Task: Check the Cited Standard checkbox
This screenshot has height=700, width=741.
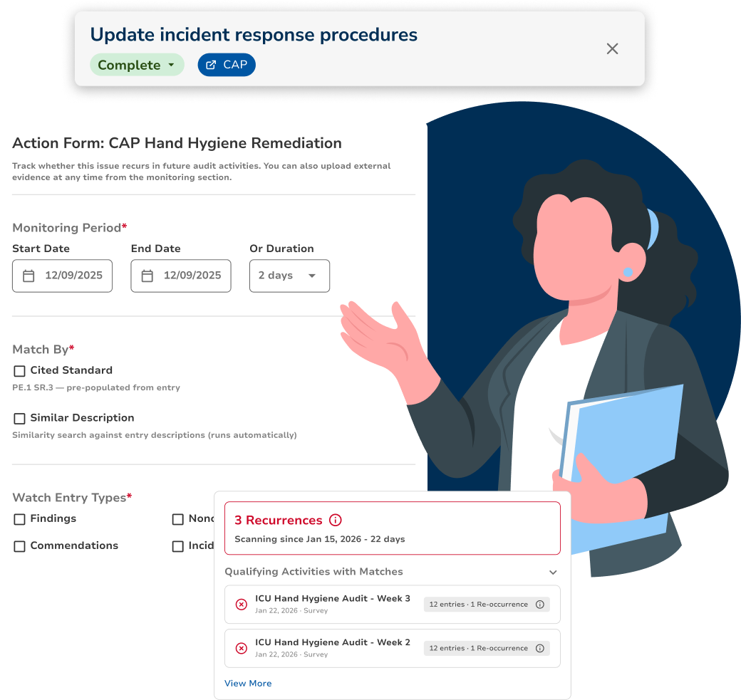Action: click(x=19, y=371)
